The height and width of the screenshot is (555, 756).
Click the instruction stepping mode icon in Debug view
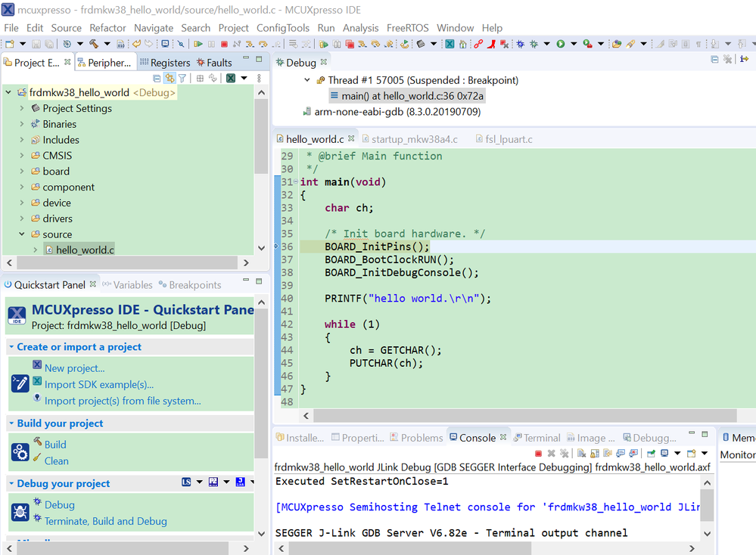tap(745, 59)
